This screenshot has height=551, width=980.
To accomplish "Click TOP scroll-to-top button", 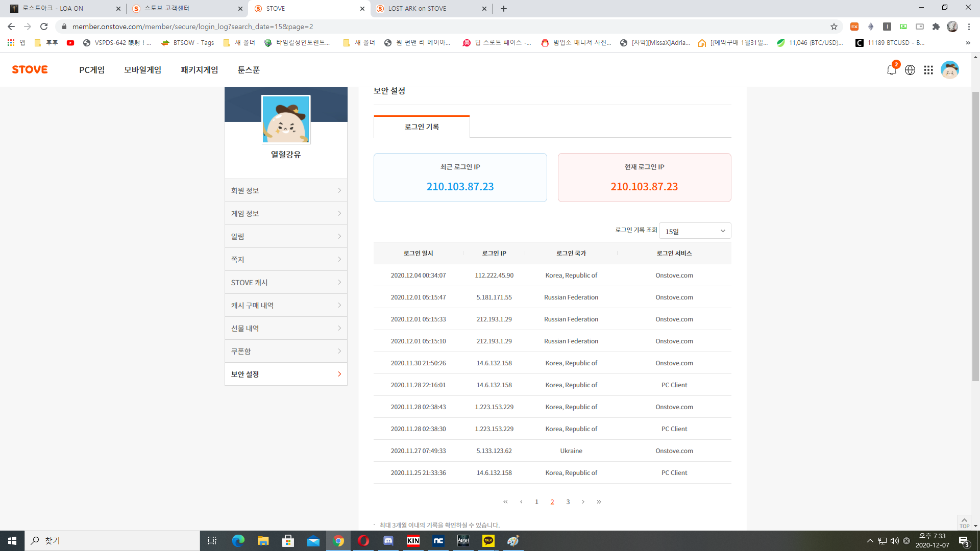I will click(964, 522).
